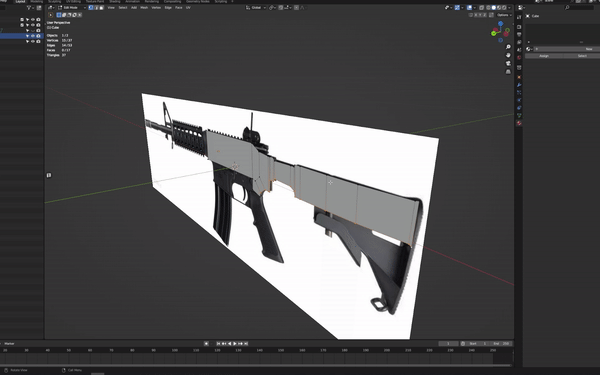Switch to the Shading workspace tab
Viewport: 600px width, 375px height.
[x=115, y=2]
